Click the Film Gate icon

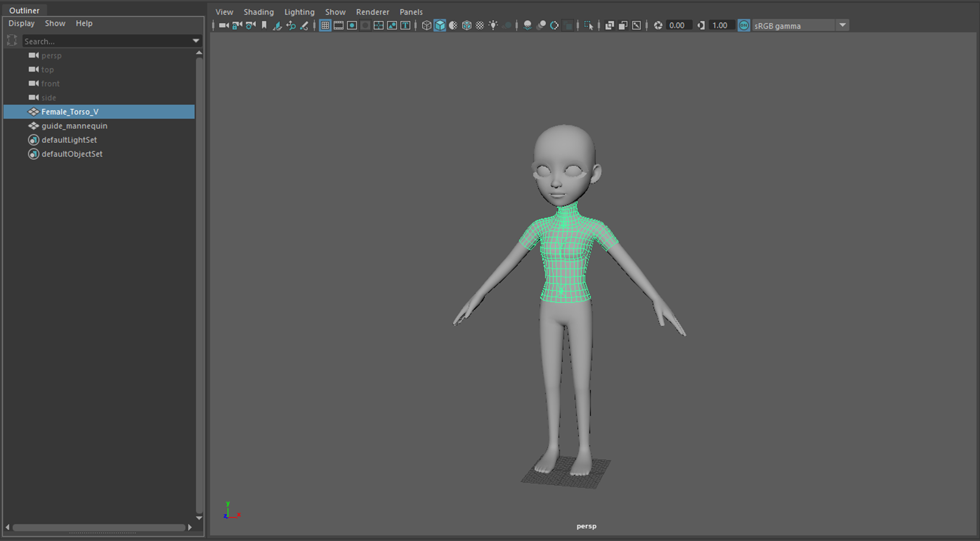339,25
